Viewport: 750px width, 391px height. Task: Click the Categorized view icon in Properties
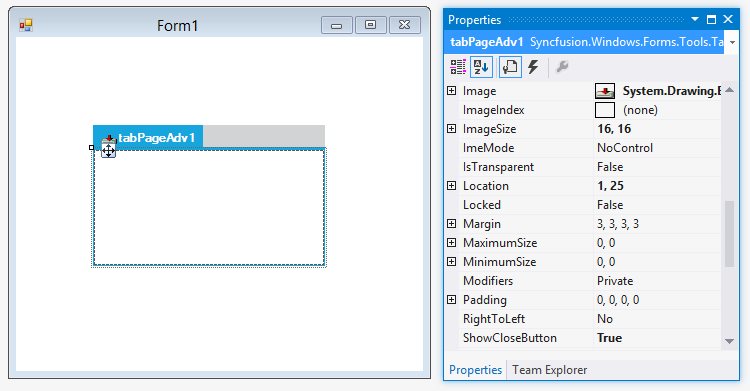tap(458, 67)
